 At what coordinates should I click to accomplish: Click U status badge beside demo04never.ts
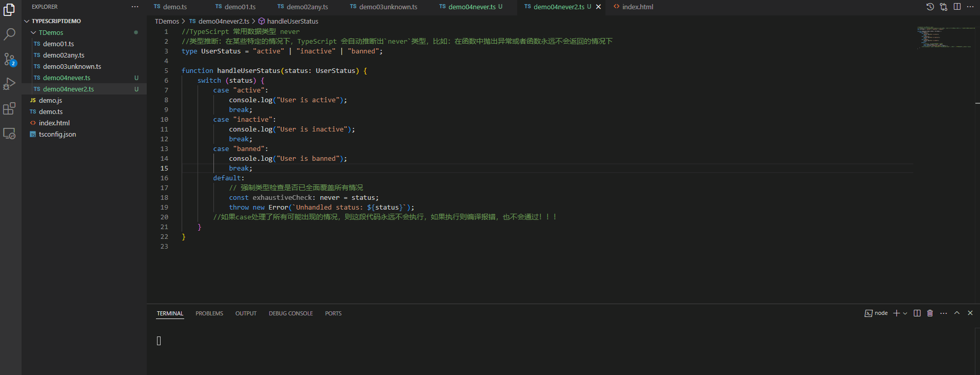pos(136,78)
